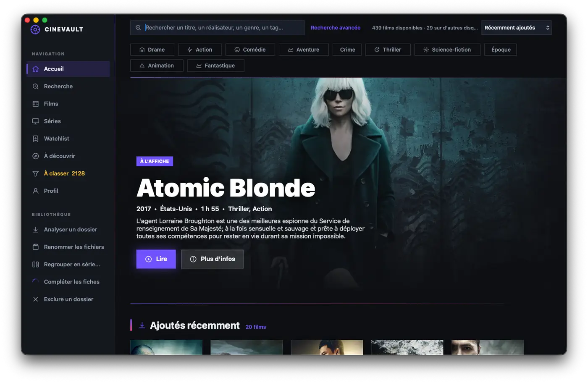
Task: Filter by the Époque genre chip
Action: click(501, 50)
